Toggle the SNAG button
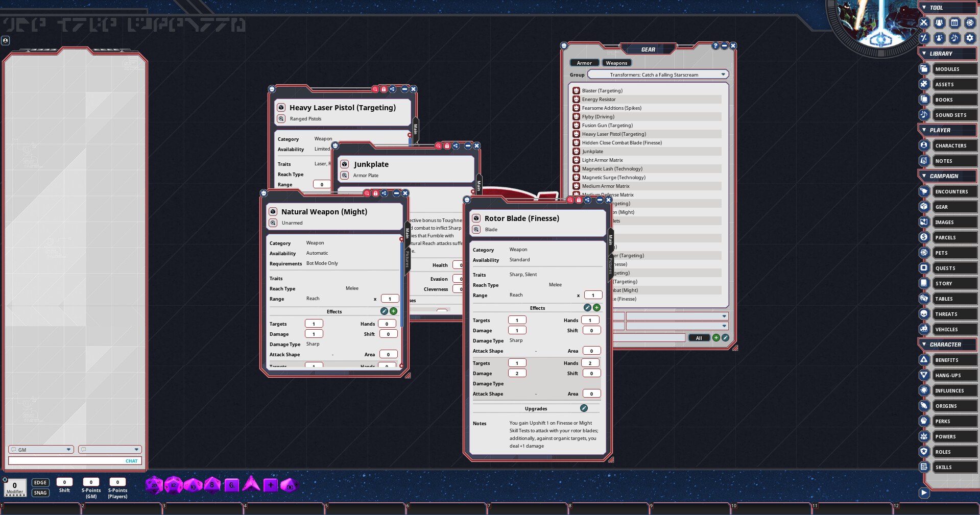 [40, 493]
